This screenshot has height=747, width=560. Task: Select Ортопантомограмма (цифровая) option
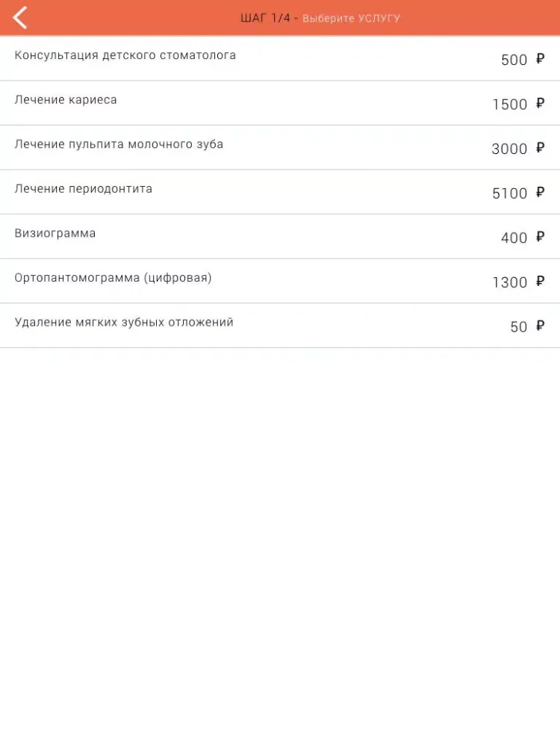tap(280, 281)
